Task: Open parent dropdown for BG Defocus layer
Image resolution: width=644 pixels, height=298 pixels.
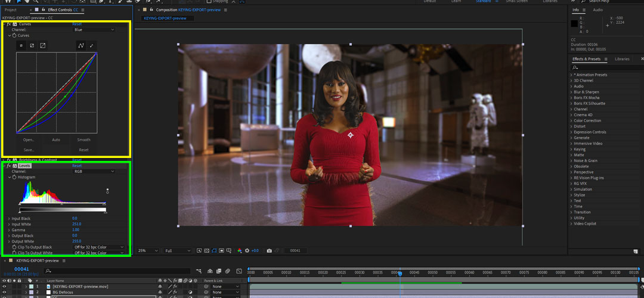Action: click(225, 292)
